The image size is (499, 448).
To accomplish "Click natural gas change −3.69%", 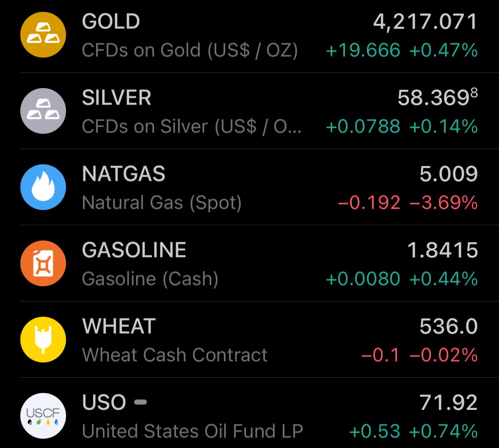I will 444,202.
